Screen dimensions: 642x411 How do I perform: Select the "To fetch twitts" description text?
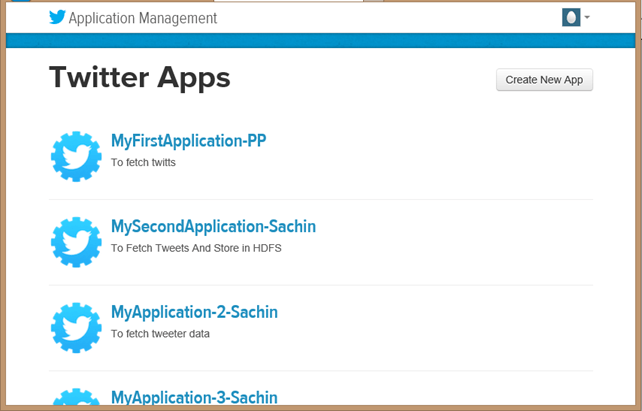point(143,162)
